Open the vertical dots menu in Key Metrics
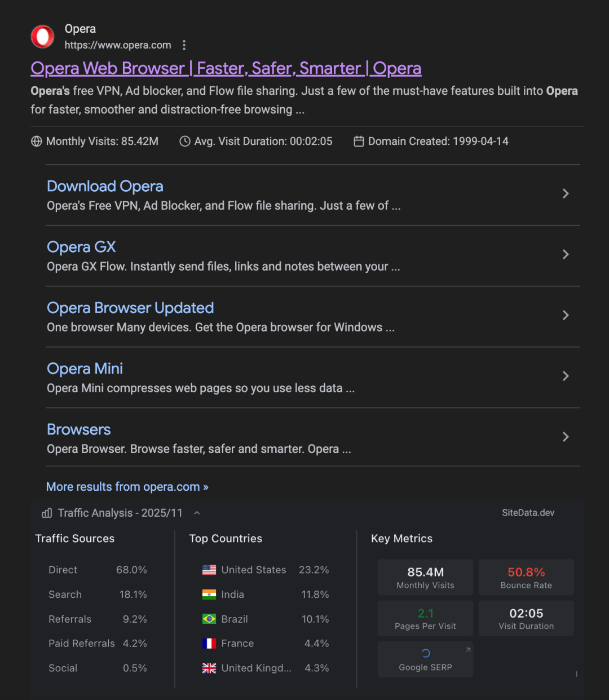609x700 pixels. point(576,674)
